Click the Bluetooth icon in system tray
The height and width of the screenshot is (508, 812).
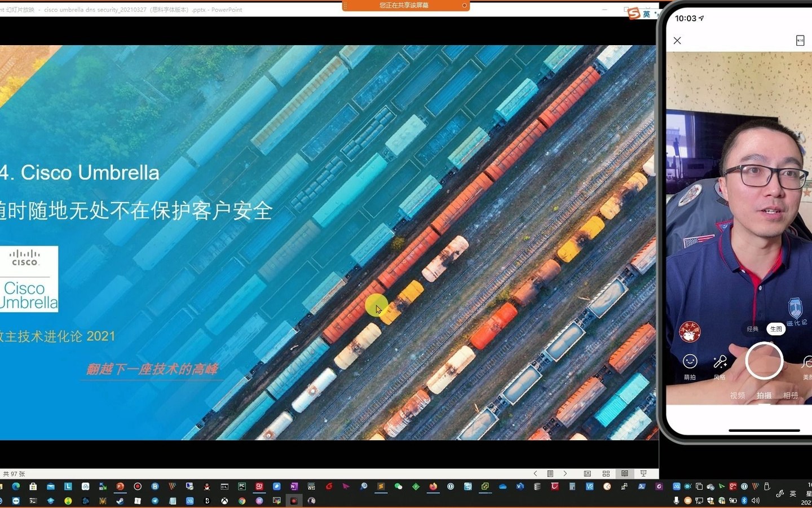(744, 500)
